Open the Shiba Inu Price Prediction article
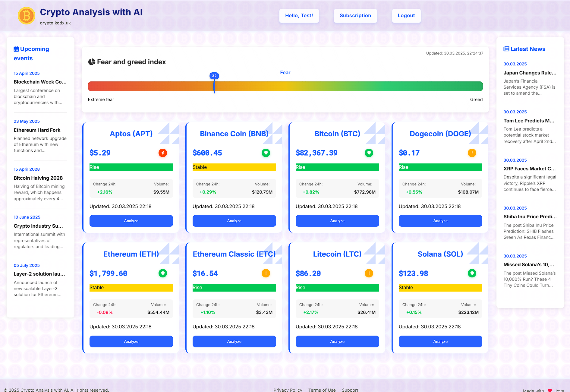 point(530,217)
